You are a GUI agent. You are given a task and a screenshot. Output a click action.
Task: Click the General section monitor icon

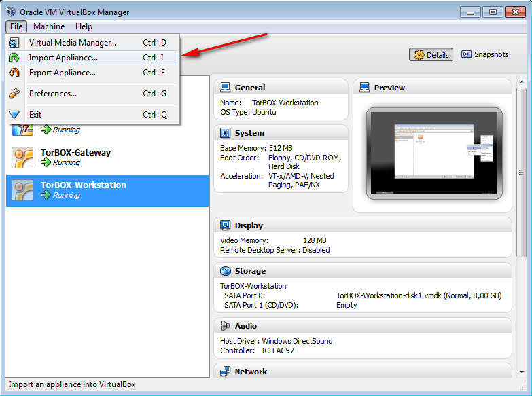pos(225,87)
